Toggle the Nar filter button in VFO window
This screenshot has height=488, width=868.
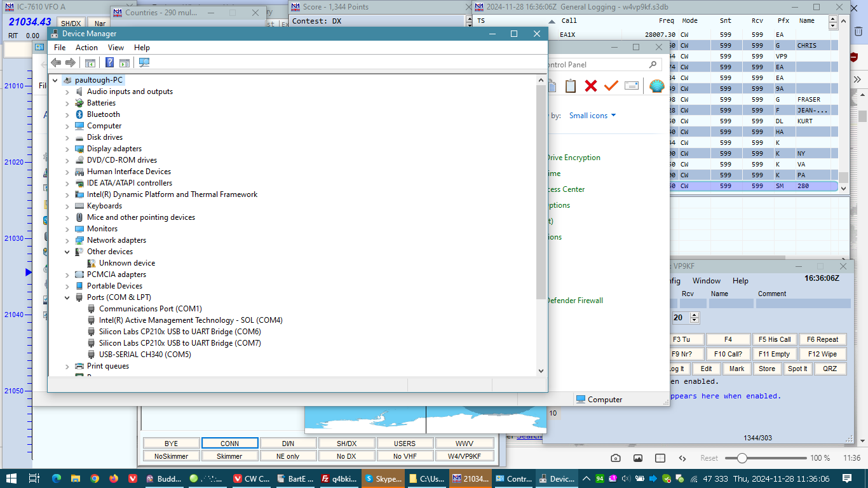pyautogui.click(x=100, y=24)
